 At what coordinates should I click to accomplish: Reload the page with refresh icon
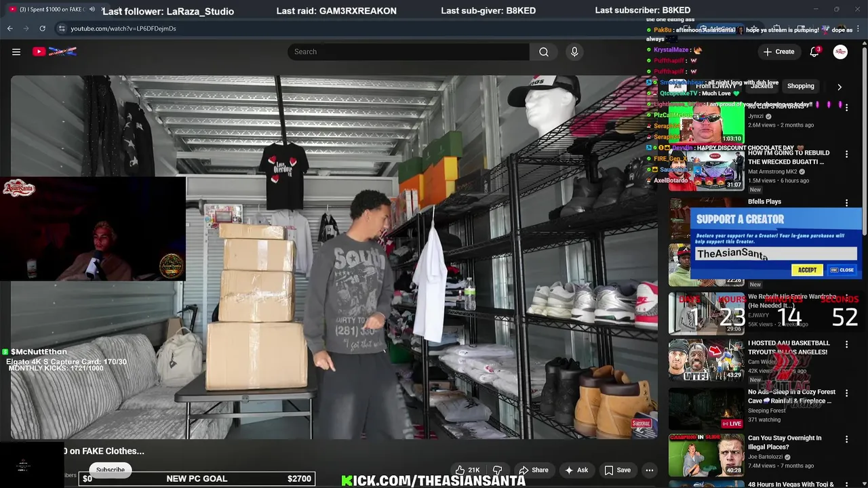coord(42,28)
